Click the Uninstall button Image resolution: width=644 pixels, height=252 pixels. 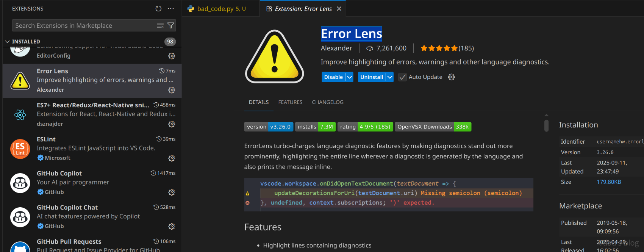(371, 77)
